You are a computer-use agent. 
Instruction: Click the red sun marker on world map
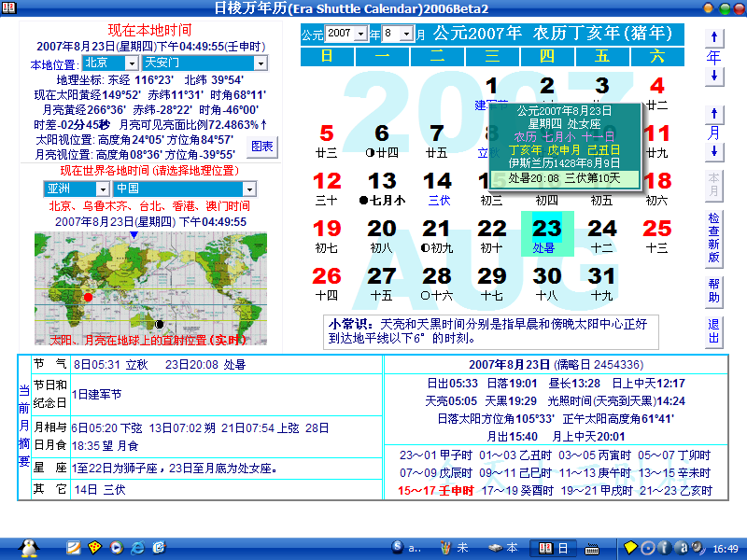[x=88, y=297]
